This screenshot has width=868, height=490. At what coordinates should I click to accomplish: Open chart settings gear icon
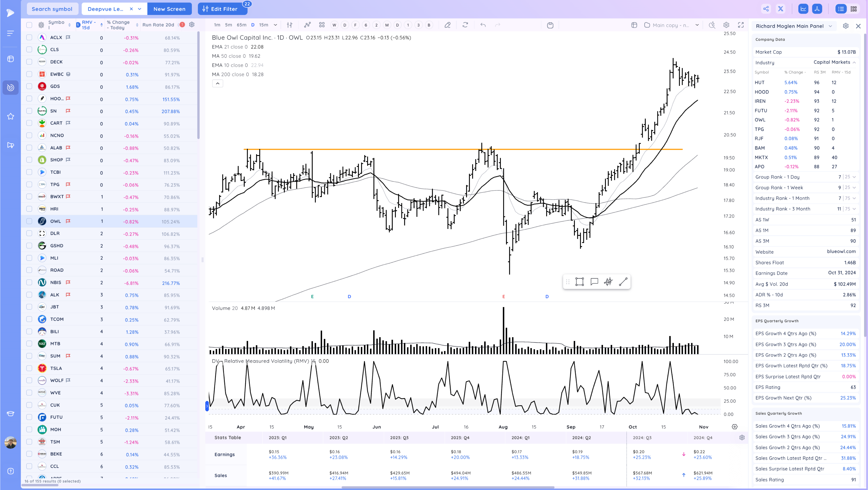[x=726, y=25]
